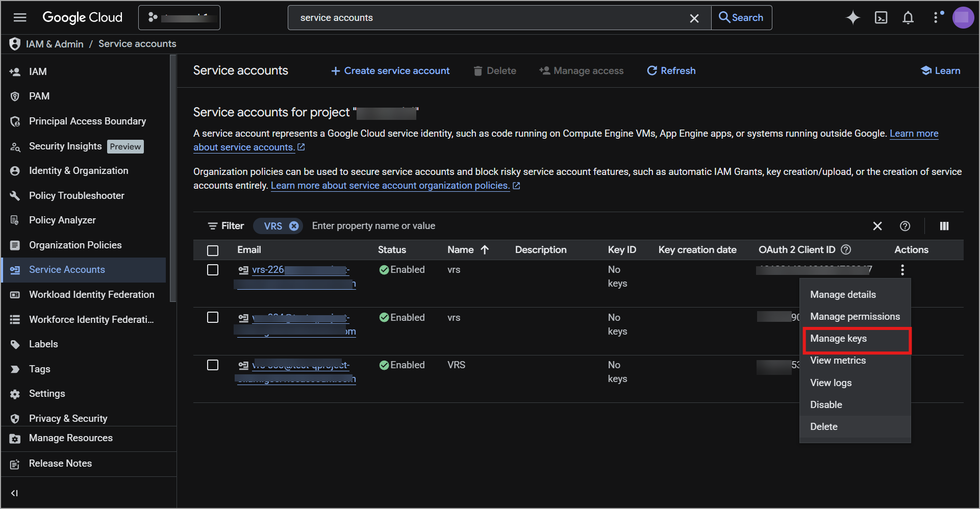This screenshot has height=509, width=980.
Task: Open the project picker dropdown
Action: coord(179,18)
